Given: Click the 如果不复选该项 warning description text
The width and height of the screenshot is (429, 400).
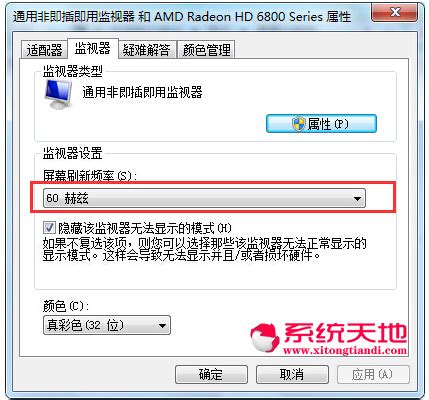Looking at the screenshot, I should click(x=204, y=249).
